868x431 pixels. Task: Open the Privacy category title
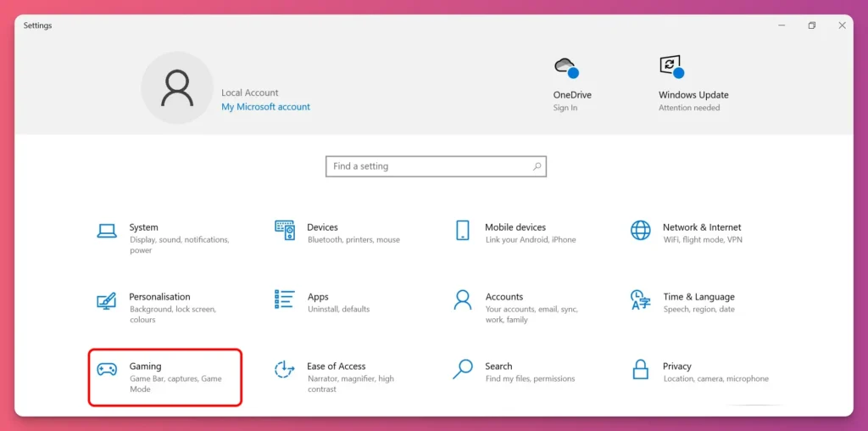[x=677, y=367]
